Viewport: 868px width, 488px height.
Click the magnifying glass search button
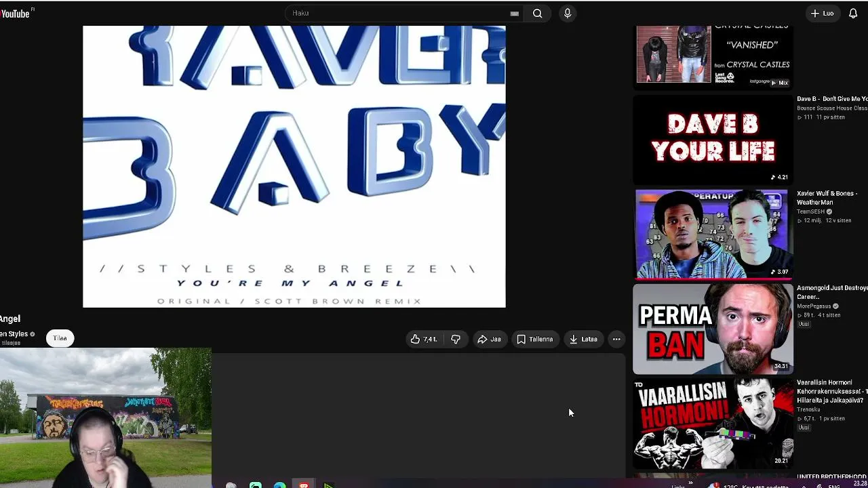click(x=537, y=13)
